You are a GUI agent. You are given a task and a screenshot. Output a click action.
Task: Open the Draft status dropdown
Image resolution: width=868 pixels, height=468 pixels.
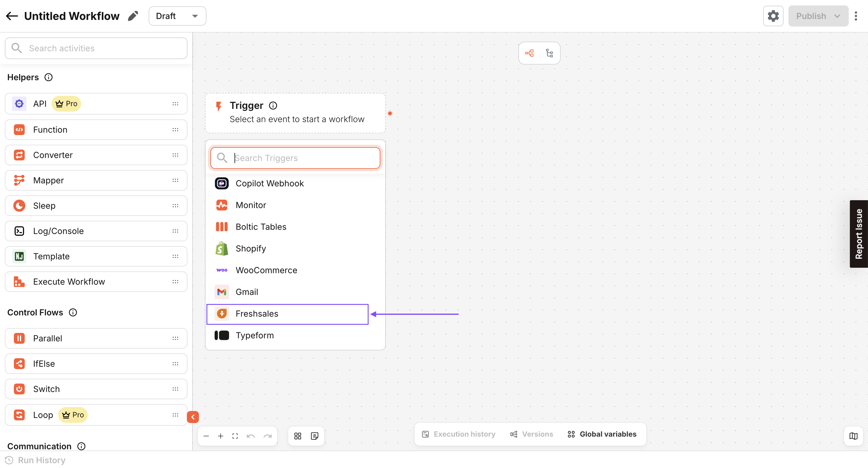[177, 16]
